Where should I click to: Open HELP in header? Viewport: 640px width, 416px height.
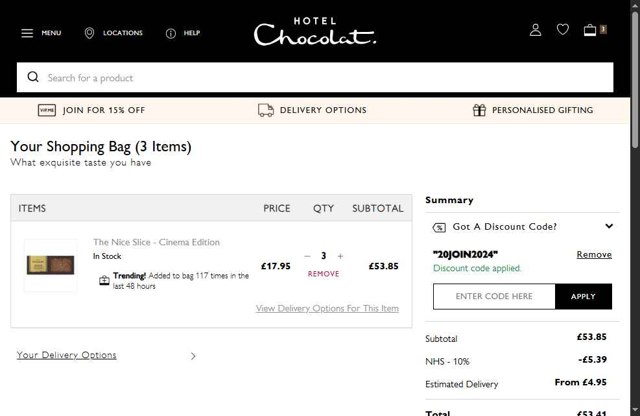[x=192, y=33]
